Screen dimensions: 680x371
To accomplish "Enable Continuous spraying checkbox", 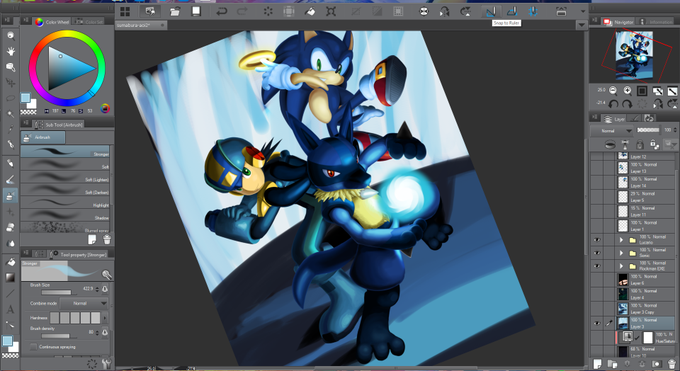I will point(33,347).
